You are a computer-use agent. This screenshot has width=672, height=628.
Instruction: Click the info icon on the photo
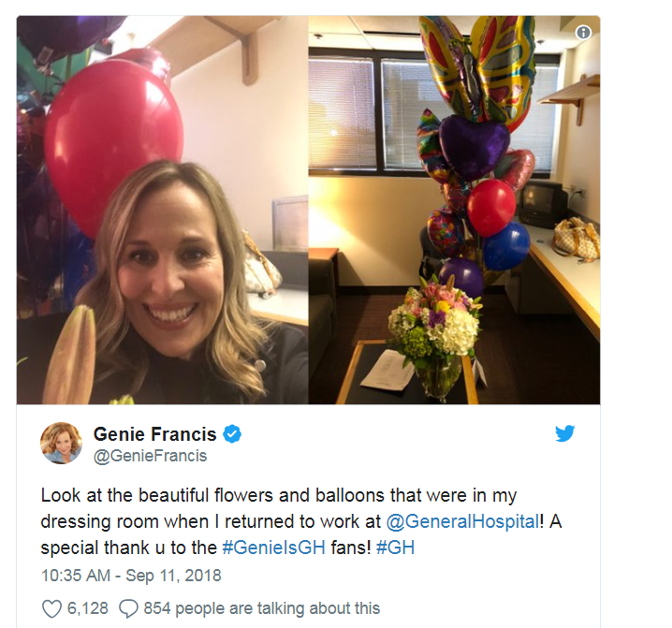[x=583, y=32]
